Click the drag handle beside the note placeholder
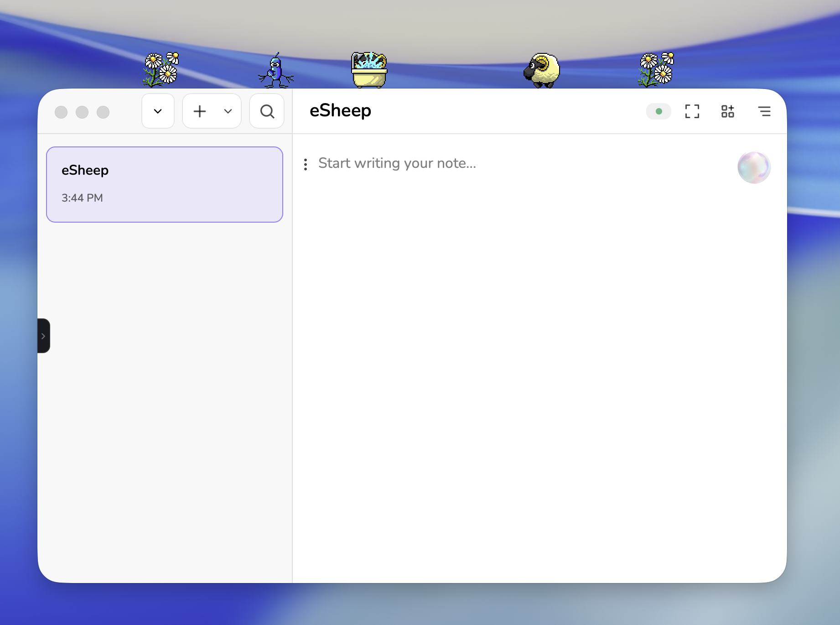This screenshot has height=625, width=840. point(305,164)
